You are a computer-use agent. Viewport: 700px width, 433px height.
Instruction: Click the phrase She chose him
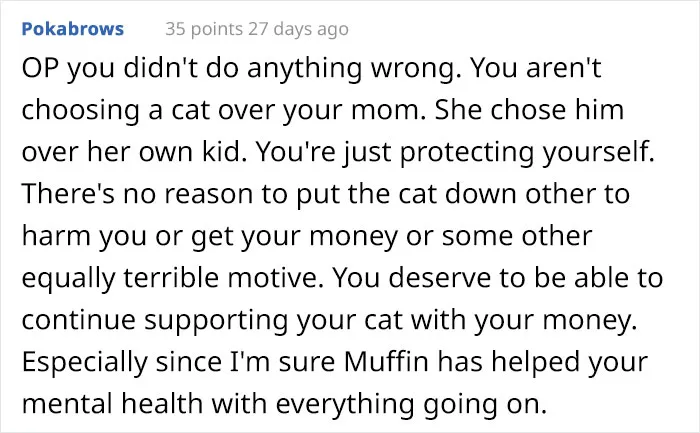coord(529,110)
